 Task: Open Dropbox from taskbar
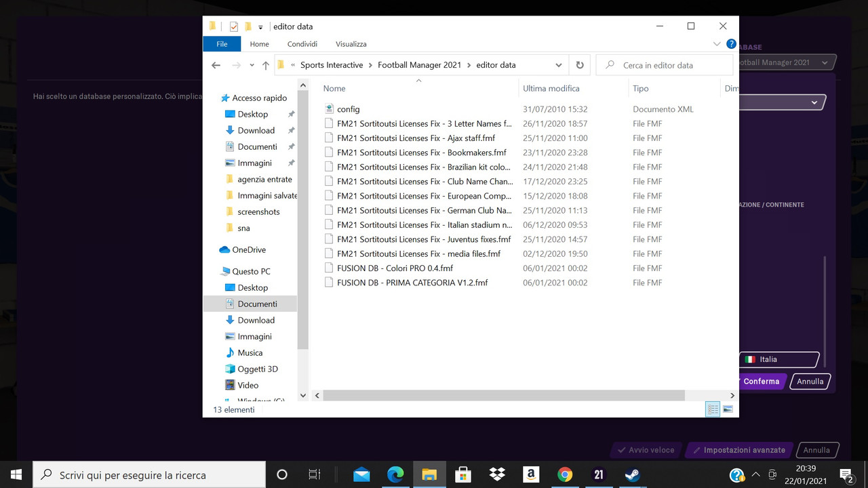coord(497,475)
